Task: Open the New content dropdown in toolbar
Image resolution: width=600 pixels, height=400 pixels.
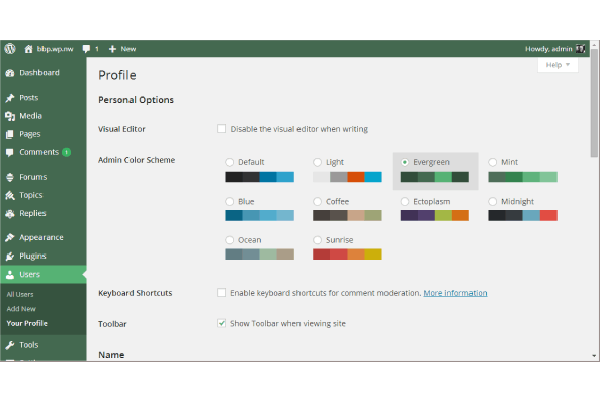Action: [x=122, y=48]
